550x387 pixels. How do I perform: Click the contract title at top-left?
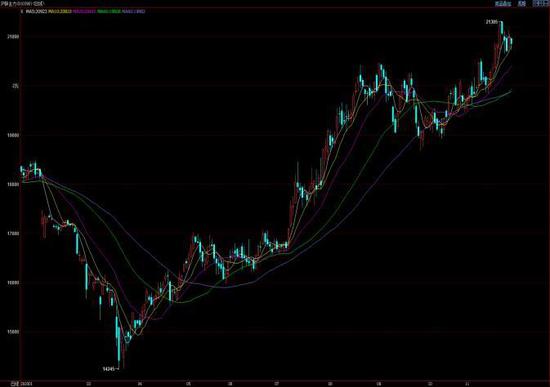pyautogui.click(x=22, y=4)
